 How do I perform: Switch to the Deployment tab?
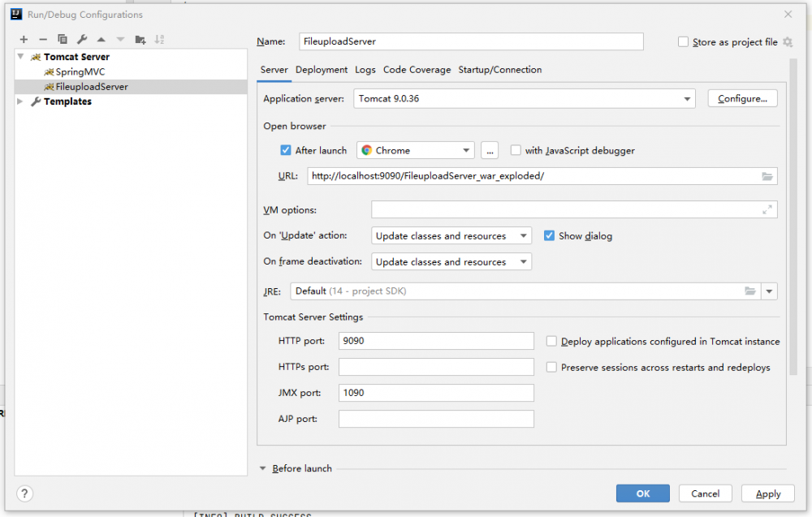(x=322, y=70)
